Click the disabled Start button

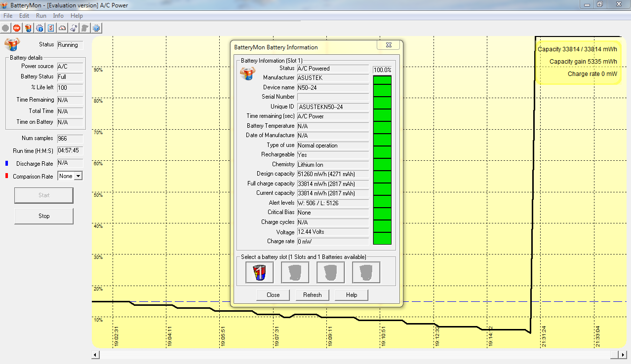click(x=44, y=195)
